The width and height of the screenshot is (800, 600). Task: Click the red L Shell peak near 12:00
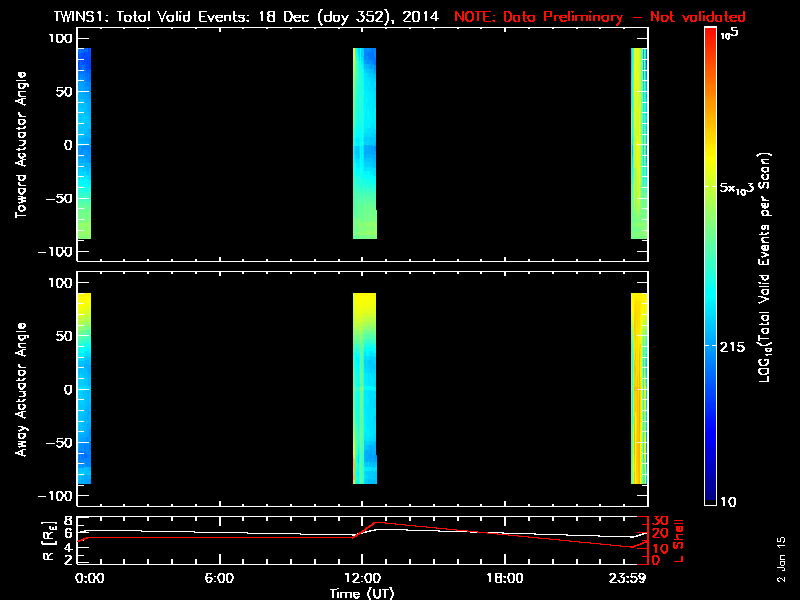tap(376, 522)
